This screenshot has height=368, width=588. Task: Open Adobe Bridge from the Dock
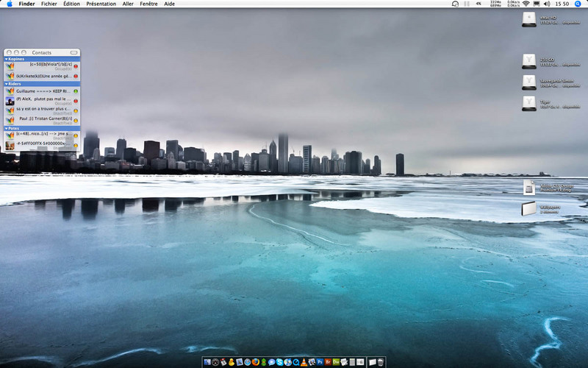click(x=328, y=362)
